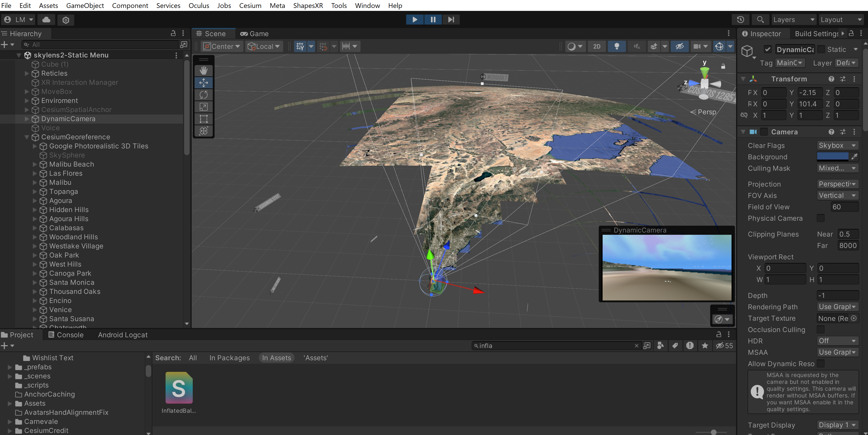
Task: Toggle Physical Camera checkbox
Action: point(821,218)
